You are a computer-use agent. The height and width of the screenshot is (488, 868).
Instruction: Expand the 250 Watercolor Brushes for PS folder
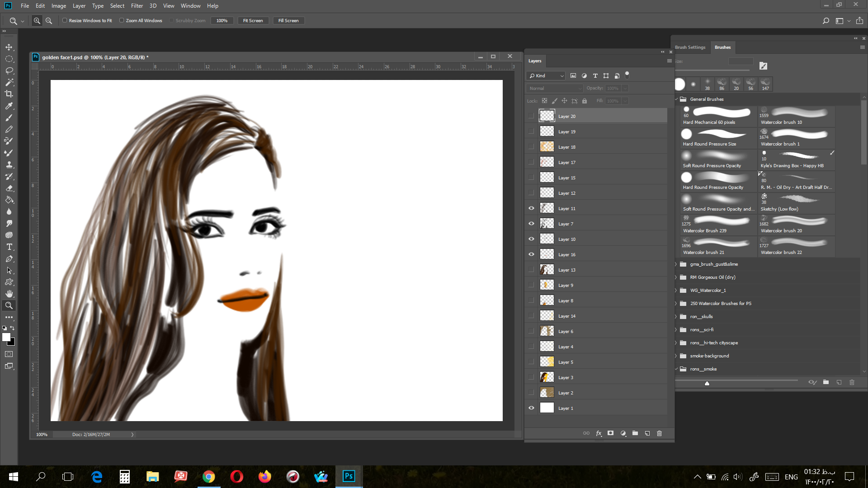click(677, 304)
